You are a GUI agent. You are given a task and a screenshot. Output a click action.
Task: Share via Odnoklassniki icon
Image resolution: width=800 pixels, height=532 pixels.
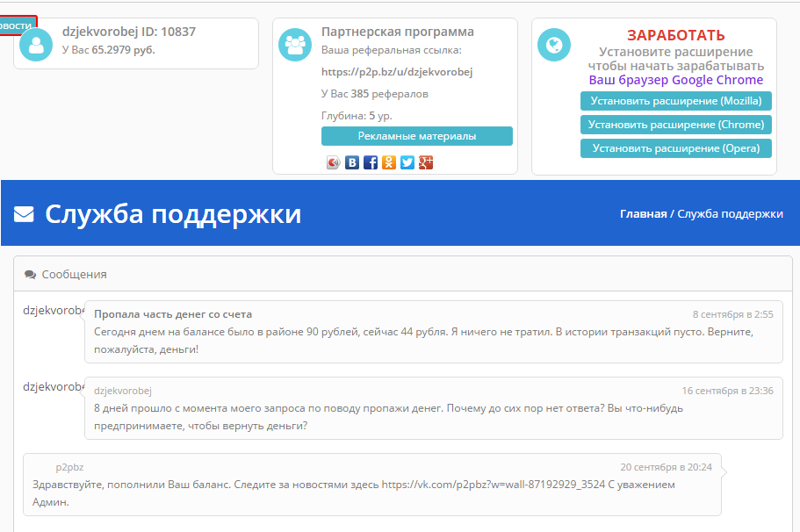coord(389,162)
